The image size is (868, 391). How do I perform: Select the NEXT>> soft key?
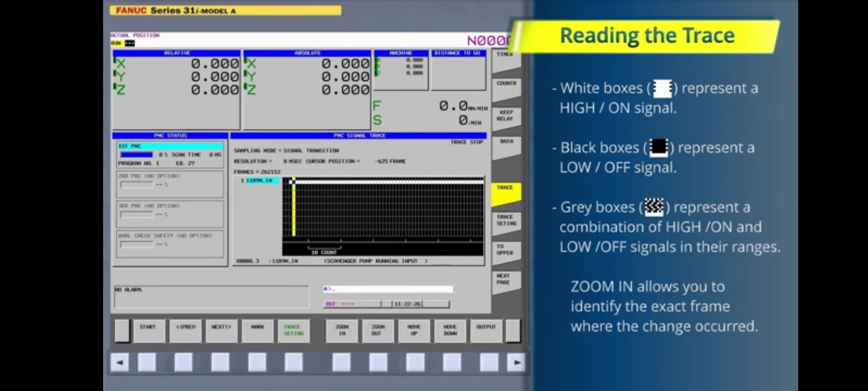[x=221, y=331]
